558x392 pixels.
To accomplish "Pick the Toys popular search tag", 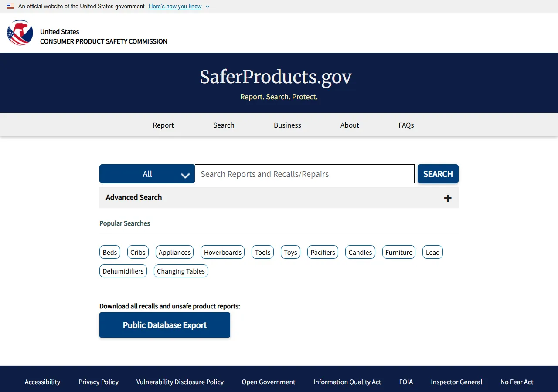I will [290, 252].
